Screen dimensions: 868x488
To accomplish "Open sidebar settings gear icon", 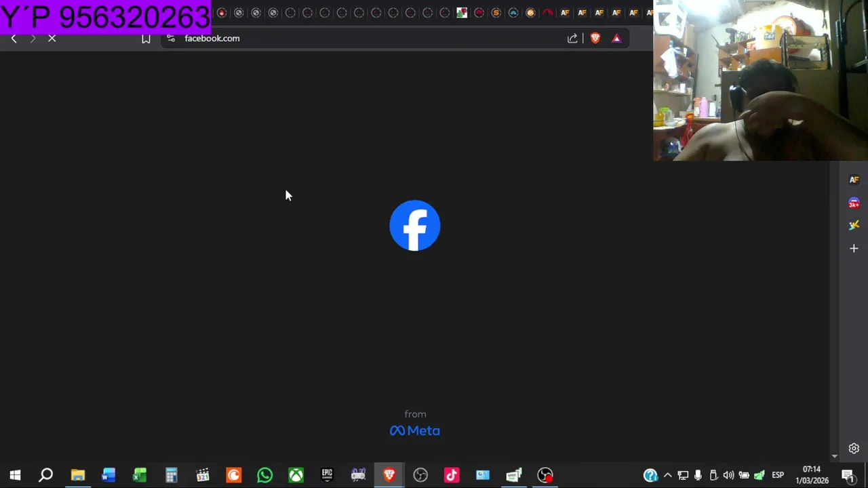I will (x=854, y=449).
